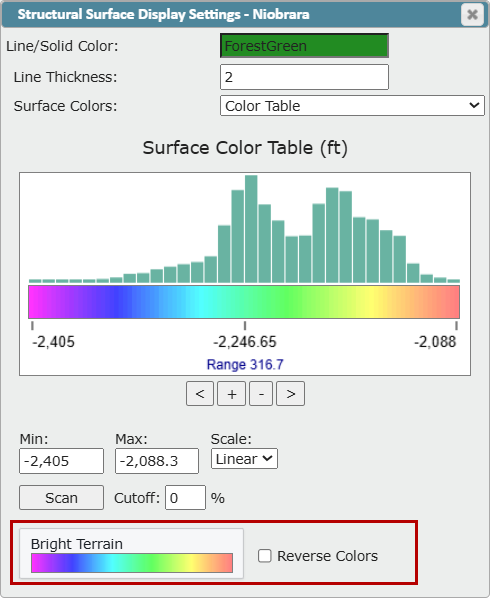Click the -2,246.65 midpoint tick marker

pos(245,326)
